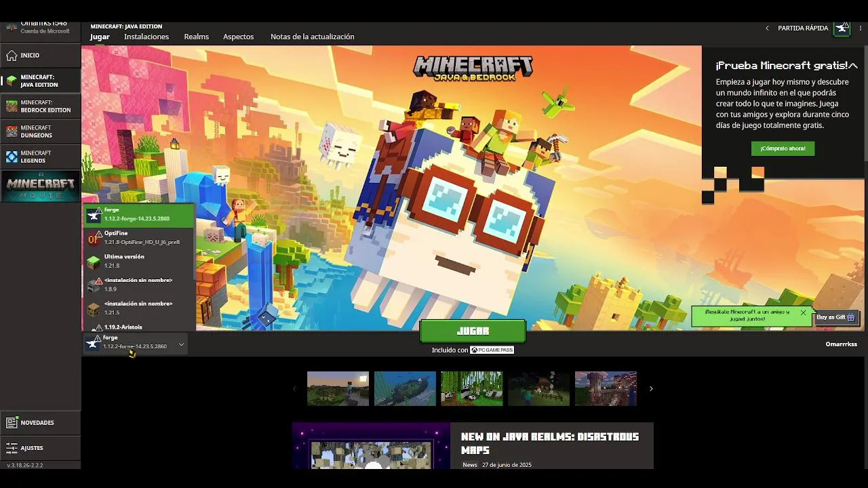The image size is (868, 488).
Task: Open AJUSTES settings
Action: [x=40, y=448]
